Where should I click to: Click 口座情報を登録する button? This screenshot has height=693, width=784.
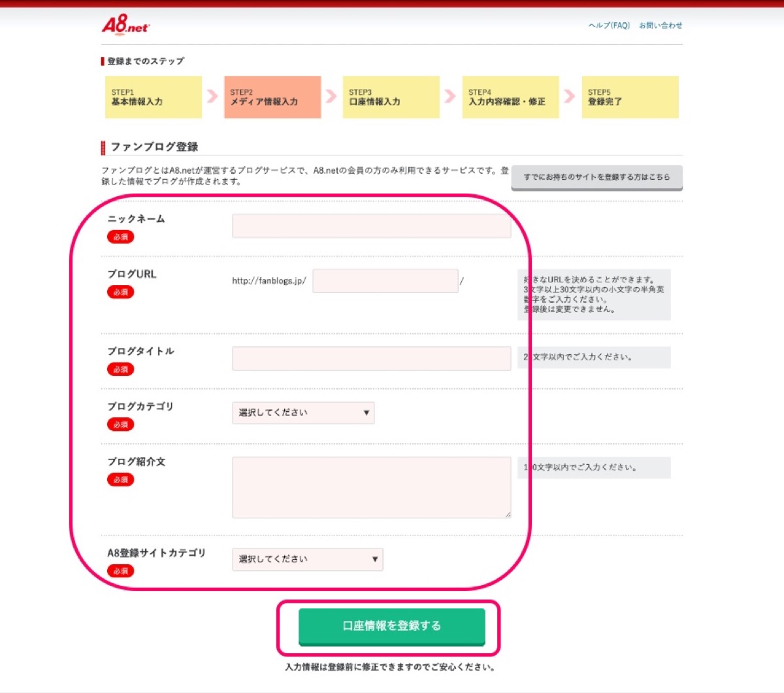click(392, 626)
